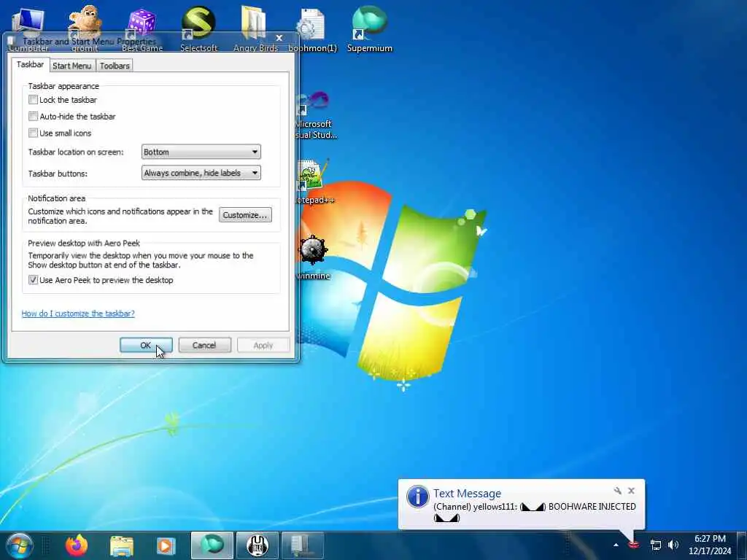This screenshot has width=747, height=560.
Task: Open Windows Explorer taskbar icon
Action: click(x=122, y=545)
